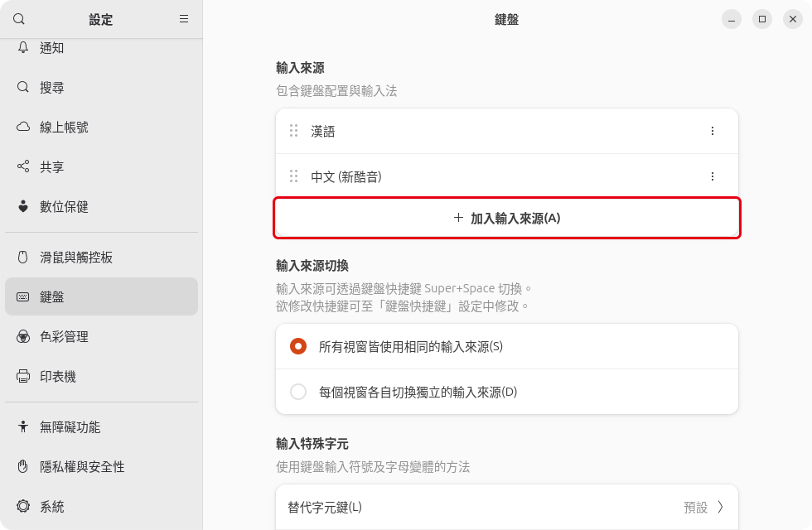The image size is (812, 530).
Task: Click the 替代字元鍵(L) label
Action: 325,507
